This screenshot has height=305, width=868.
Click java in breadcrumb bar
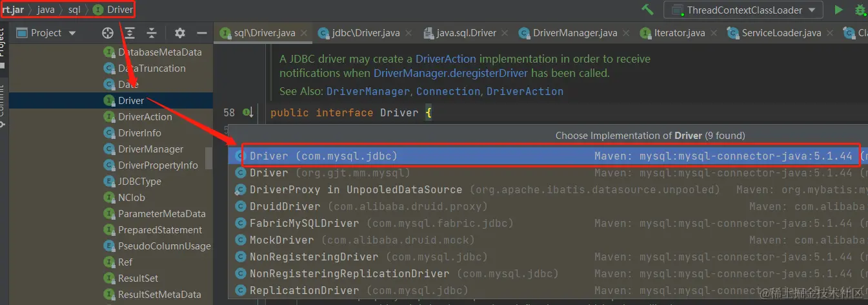click(45, 10)
